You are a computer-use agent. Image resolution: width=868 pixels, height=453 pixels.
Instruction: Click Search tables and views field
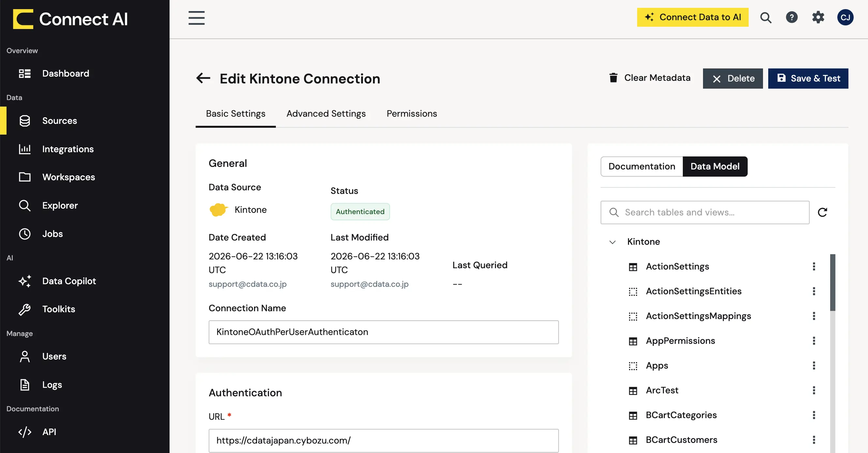click(x=705, y=212)
